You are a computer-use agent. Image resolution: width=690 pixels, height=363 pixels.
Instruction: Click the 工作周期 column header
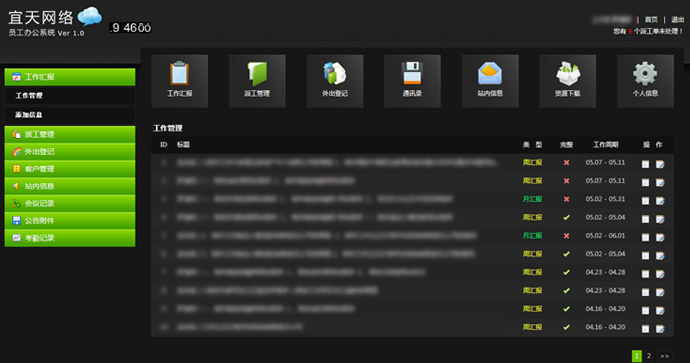pyautogui.click(x=606, y=145)
